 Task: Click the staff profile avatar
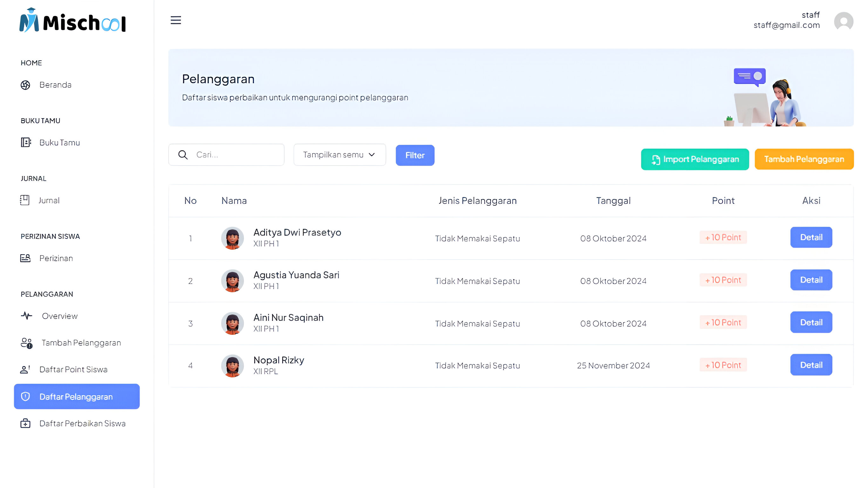(843, 21)
